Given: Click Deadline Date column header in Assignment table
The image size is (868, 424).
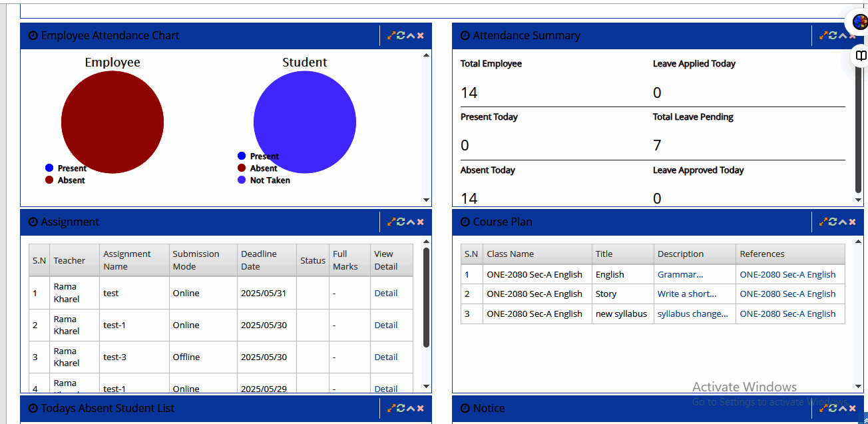Looking at the screenshot, I should [267, 260].
